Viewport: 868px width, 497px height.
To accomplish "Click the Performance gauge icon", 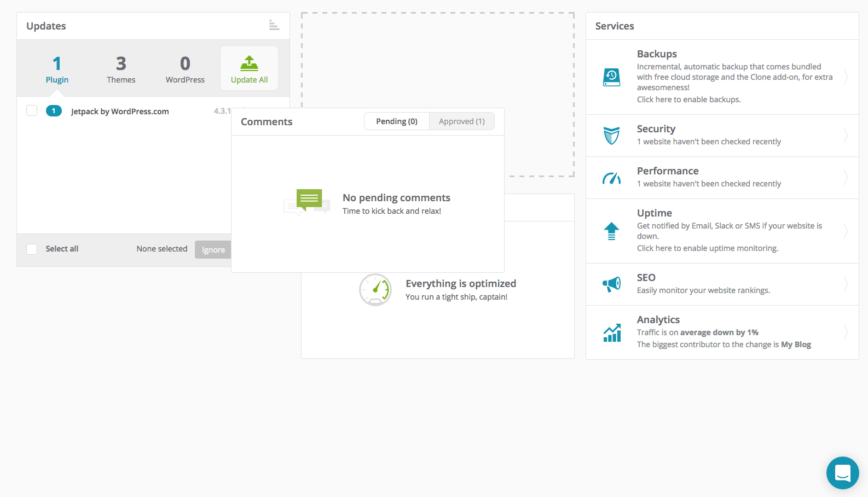I will [611, 178].
